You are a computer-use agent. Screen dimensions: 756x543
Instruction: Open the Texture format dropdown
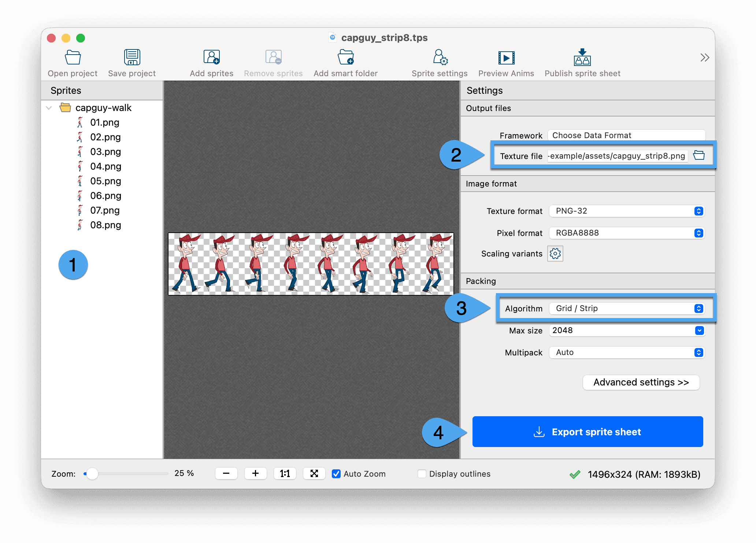click(627, 211)
